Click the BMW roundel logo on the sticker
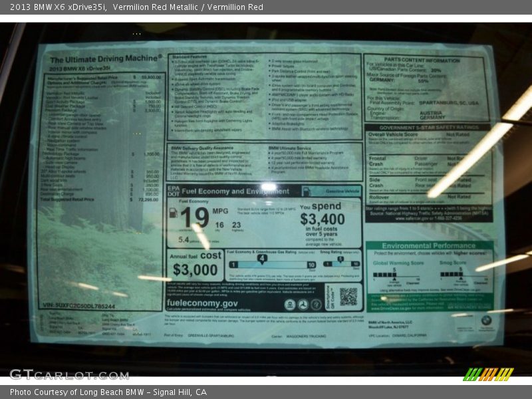The width and height of the screenshot is (532, 399). tap(486, 320)
